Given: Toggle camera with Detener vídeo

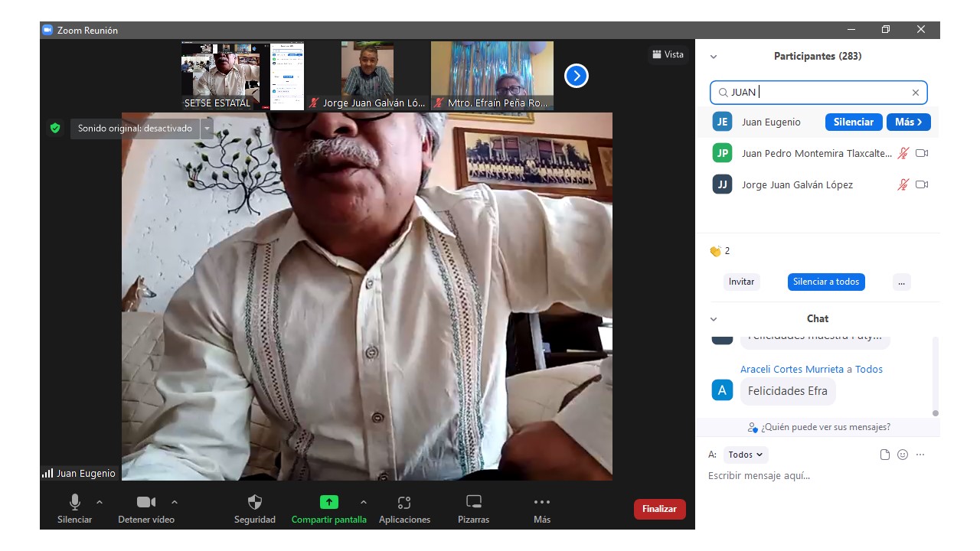Looking at the screenshot, I should point(145,503).
